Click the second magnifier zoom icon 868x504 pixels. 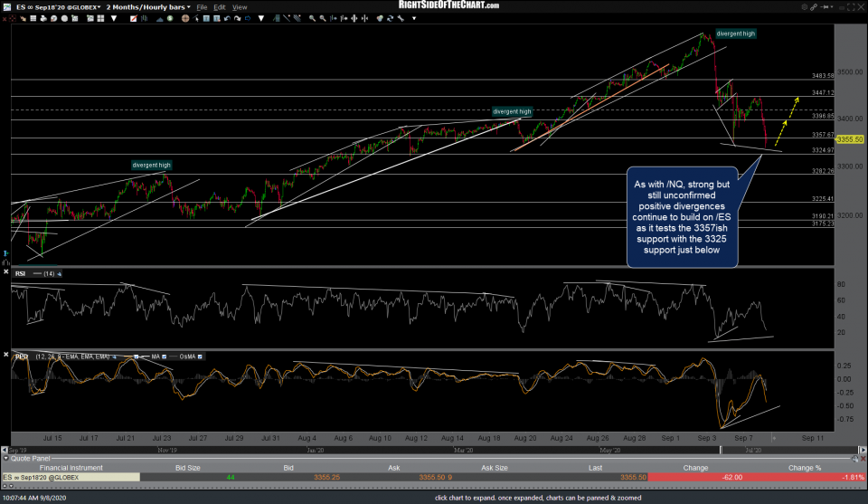click(x=323, y=18)
